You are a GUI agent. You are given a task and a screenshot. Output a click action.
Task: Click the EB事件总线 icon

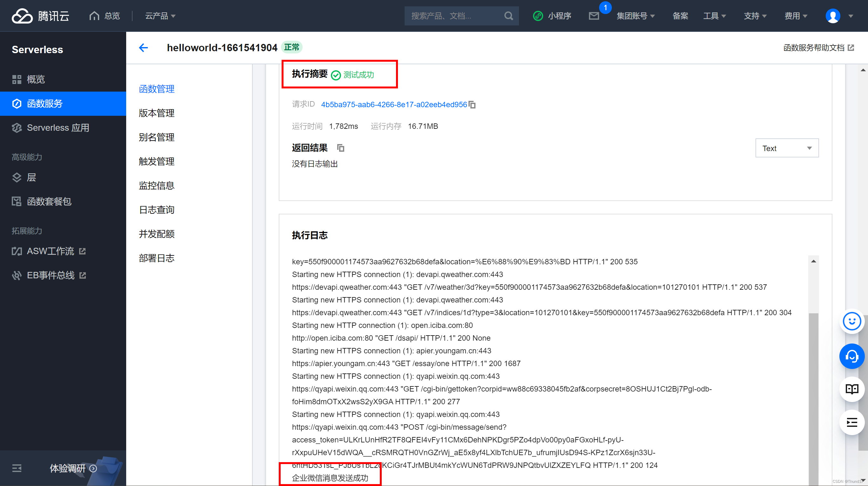17,275
